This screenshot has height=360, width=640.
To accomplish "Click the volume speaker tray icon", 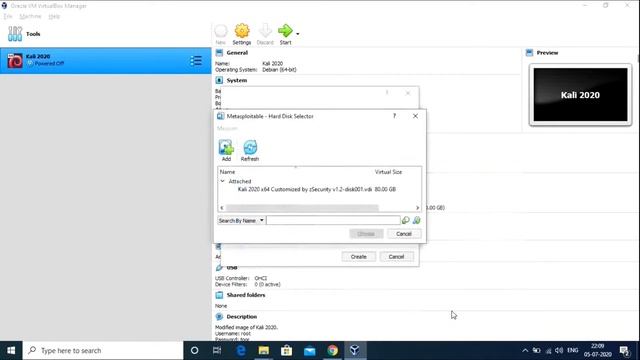I will 559,350.
